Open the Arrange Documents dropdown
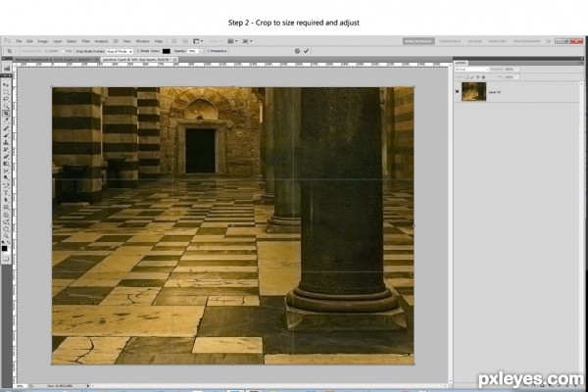The height and width of the screenshot is (392, 588). point(232,41)
